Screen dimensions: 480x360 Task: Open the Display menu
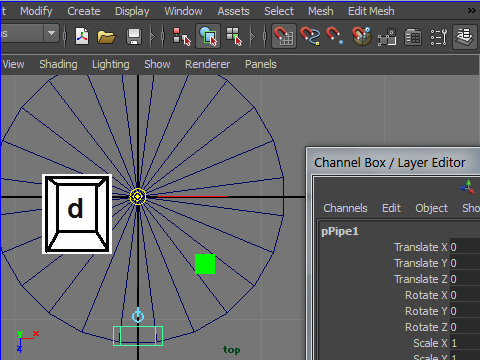click(x=132, y=11)
